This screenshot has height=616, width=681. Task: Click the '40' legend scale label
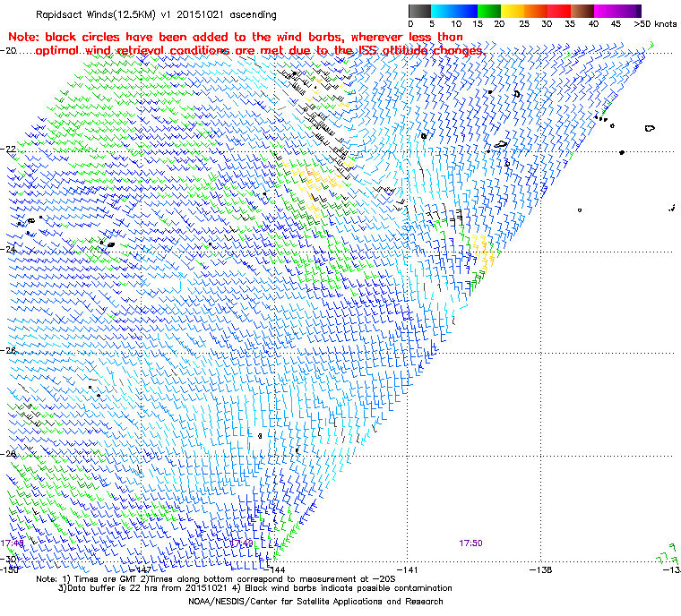[x=593, y=24]
